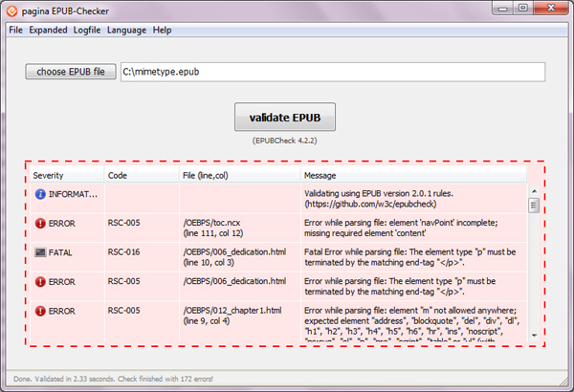
Task: Select the RSC-005 code in toc.ncx row
Action: (123, 223)
